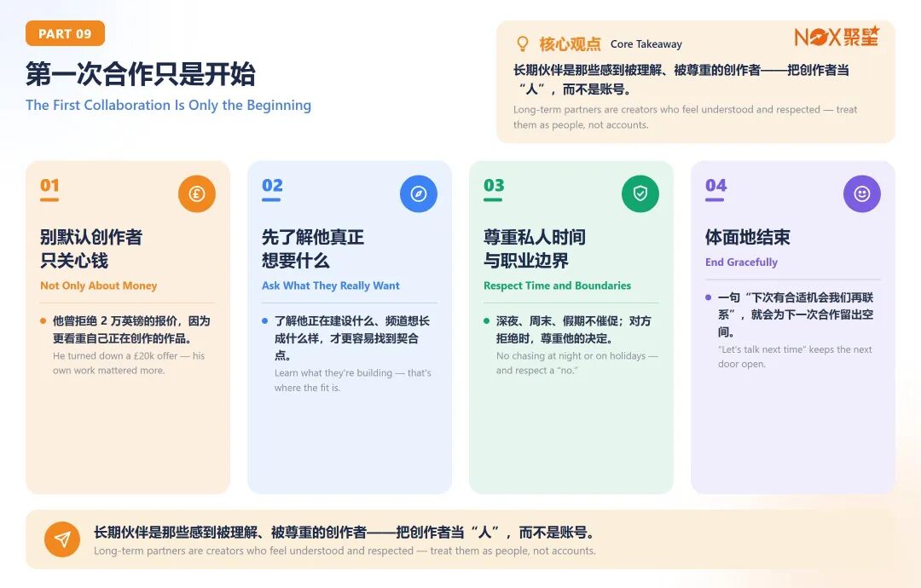Click the bullet text 下次有合适机会我们再联系
Viewport: 921px width, 588px height.
coord(796,314)
